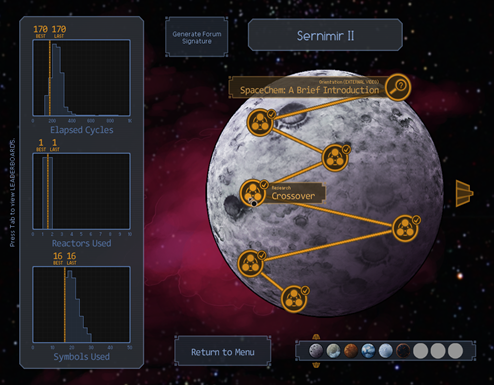Click 'Press Tab to view LEADERBOARDS' text
The image size is (494, 385).
12,192
